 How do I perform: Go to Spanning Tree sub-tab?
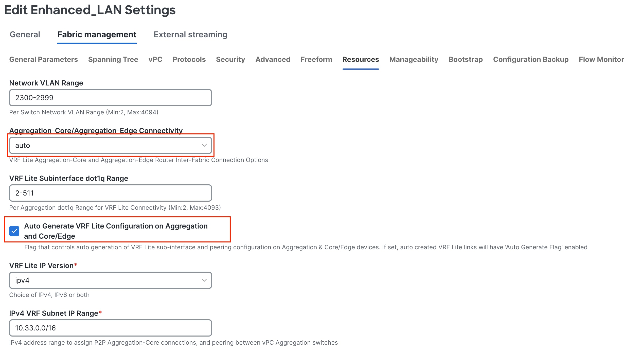(x=113, y=59)
